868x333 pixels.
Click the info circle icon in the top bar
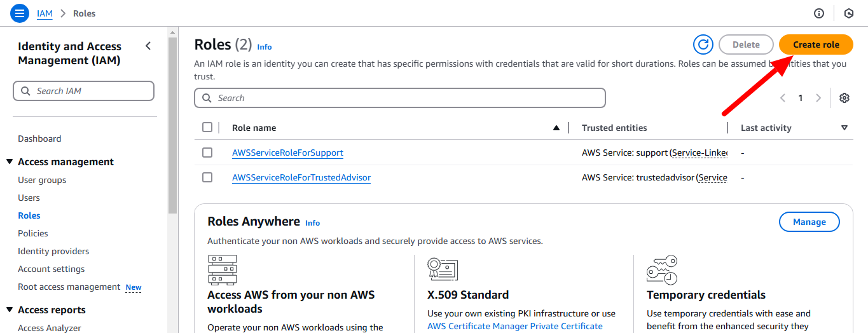[x=819, y=13]
